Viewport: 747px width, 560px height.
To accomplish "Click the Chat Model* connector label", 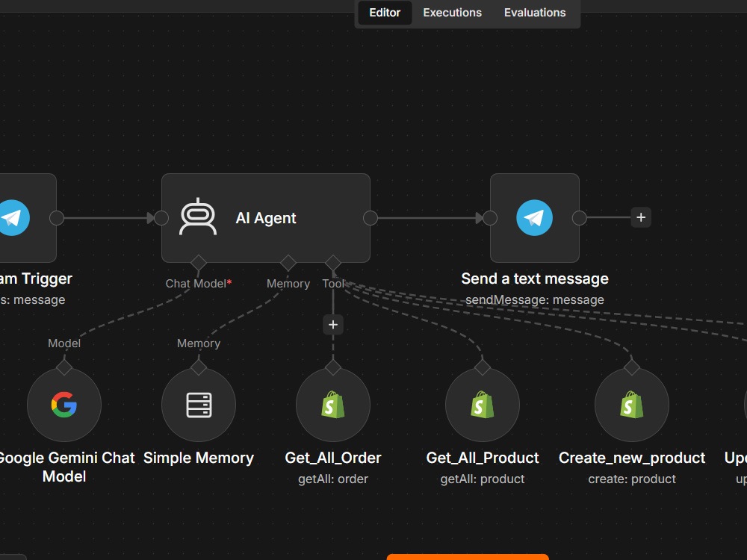I will [199, 284].
